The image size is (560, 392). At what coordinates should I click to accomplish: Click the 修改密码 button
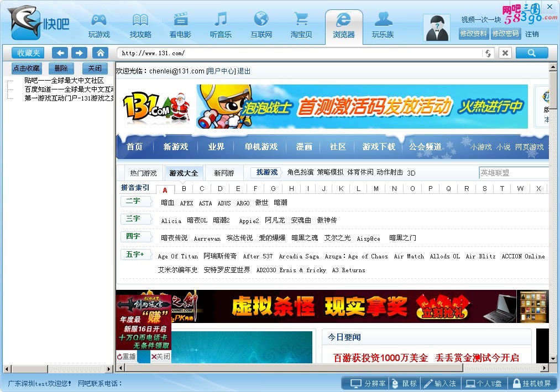click(x=505, y=34)
